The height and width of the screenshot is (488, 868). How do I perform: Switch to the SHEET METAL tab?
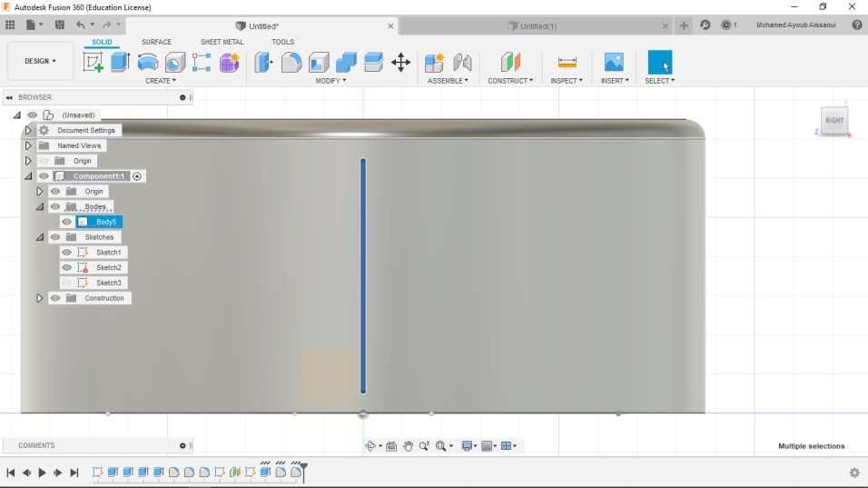[222, 42]
